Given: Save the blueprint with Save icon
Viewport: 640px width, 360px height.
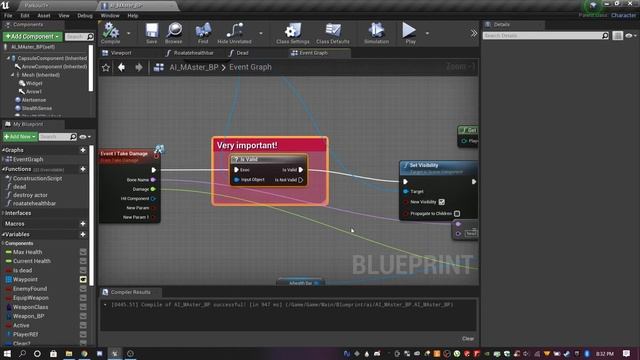Looking at the screenshot, I should pos(151,33).
